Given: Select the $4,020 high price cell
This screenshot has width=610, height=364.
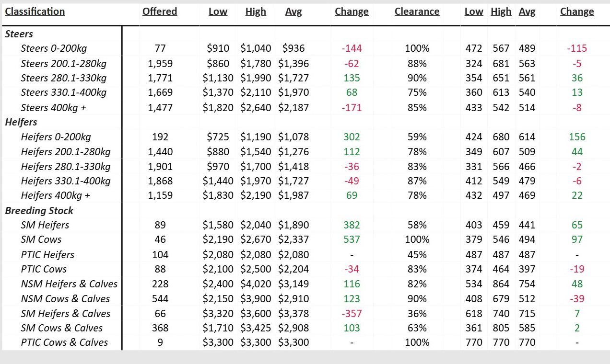Looking at the screenshot, I should point(256,284).
